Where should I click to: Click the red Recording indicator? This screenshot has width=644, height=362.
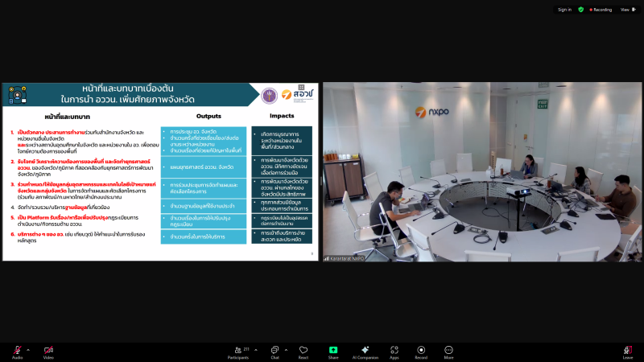point(601,10)
